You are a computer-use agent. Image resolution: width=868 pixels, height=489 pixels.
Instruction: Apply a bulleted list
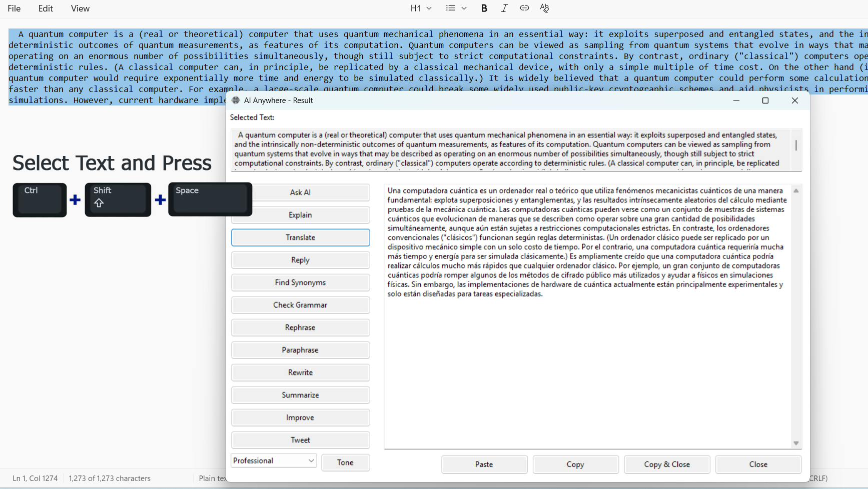pyautogui.click(x=450, y=8)
